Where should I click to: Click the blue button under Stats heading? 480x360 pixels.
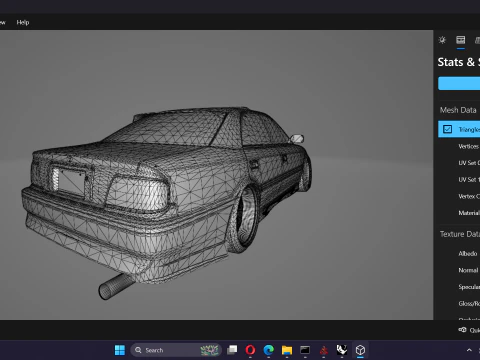click(459, 83)
